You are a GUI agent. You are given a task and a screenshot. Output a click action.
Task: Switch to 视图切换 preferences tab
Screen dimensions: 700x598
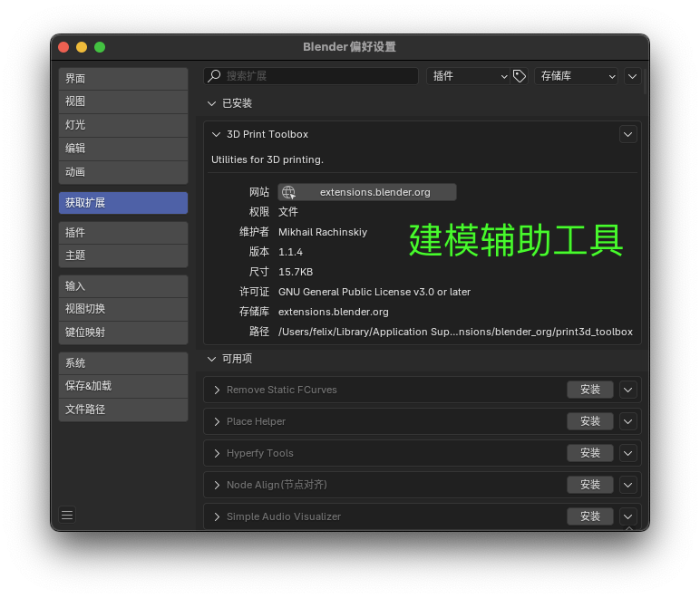123,309
